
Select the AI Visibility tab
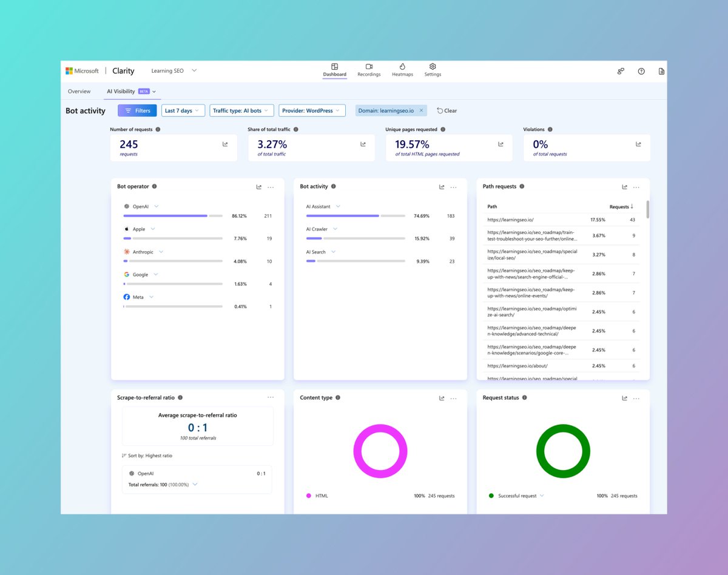pos(131,92)
